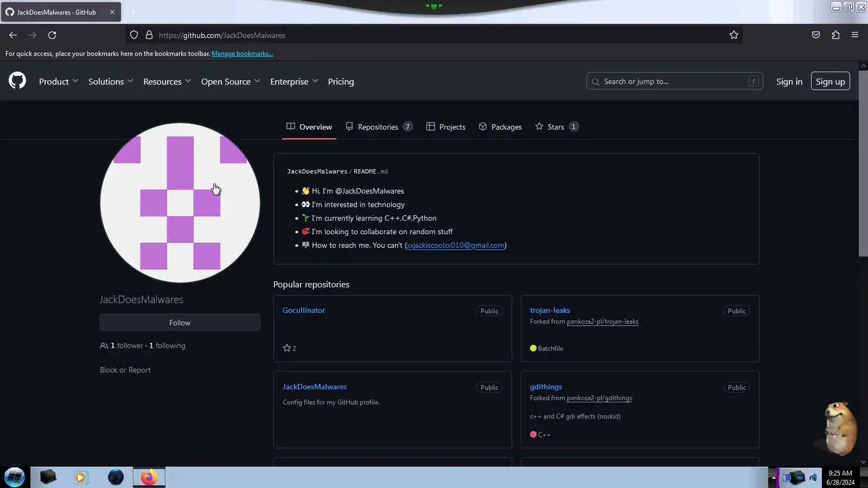Go back using browser back arrow

[x=13, y=35]
